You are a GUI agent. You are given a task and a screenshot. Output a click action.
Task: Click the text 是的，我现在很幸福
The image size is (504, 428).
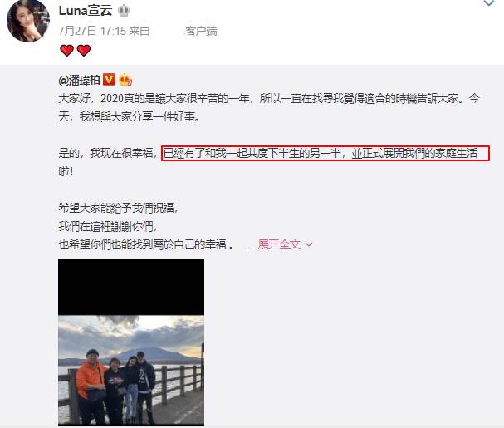coord(107,154)
